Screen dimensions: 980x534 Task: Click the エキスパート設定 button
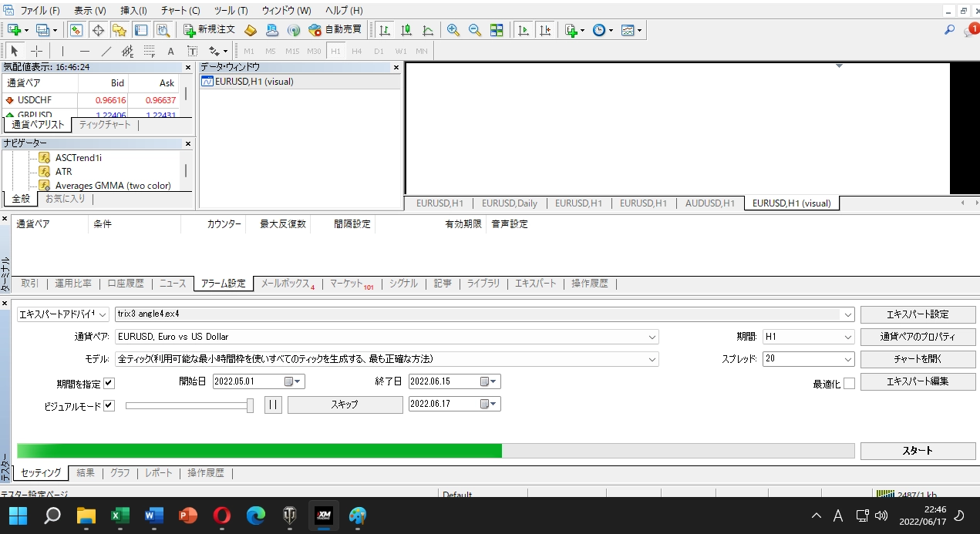pyautogui.click(x=918, y=314)
